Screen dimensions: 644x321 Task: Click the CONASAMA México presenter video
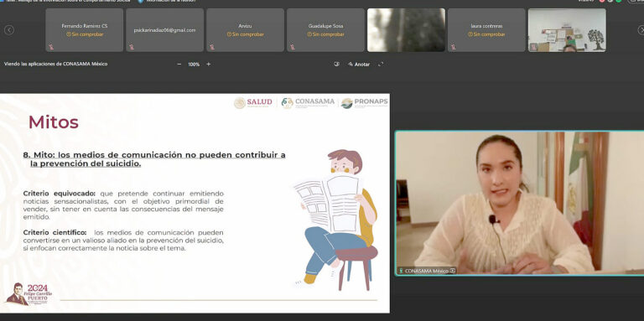520,203
